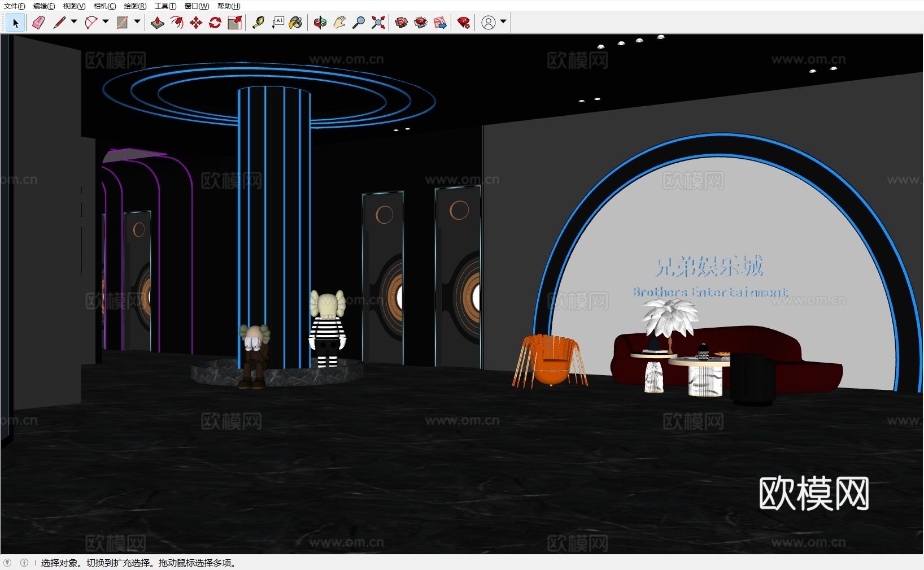Open the 相机(C) menu
The width and height of the screenshot is (924, 570).
tap(104, 6)
